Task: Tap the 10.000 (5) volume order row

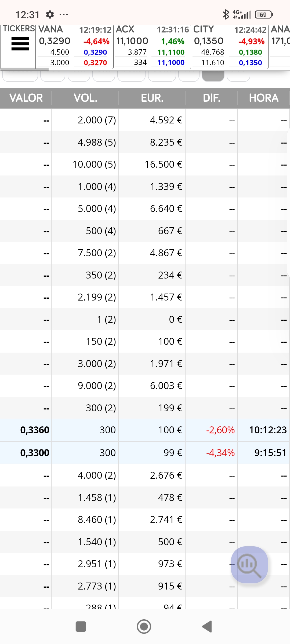Action: point(145,164)
